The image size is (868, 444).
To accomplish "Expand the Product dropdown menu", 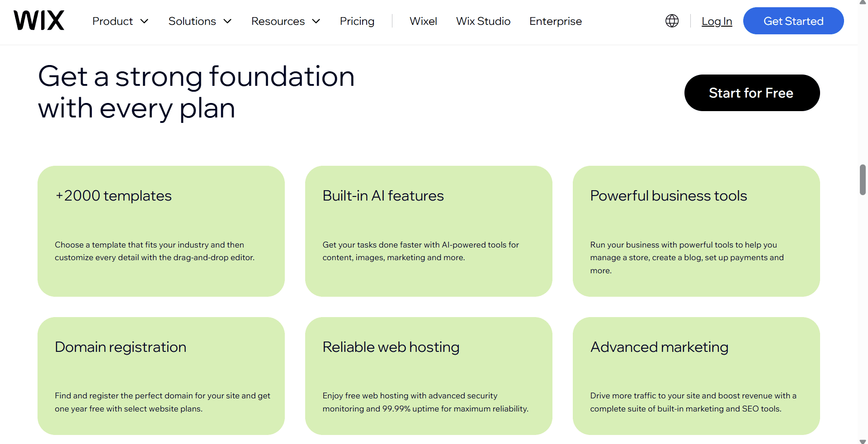I will coord(120,21).
